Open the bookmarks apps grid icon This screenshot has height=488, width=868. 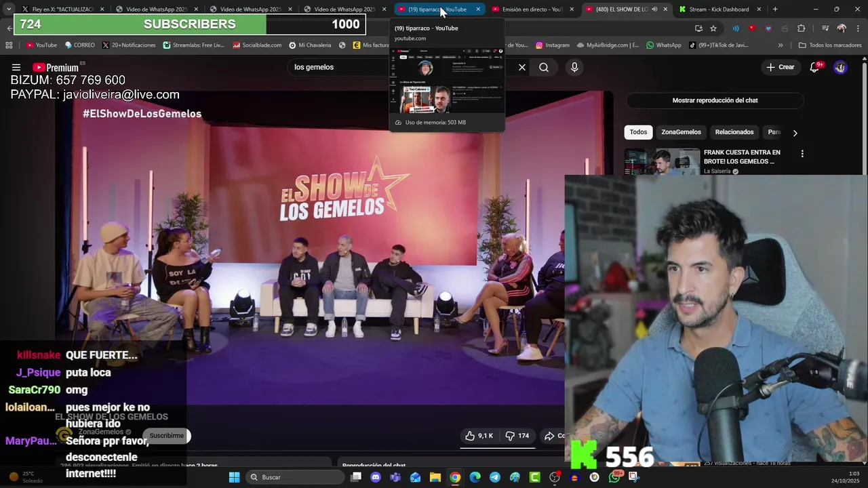[9, 45]
